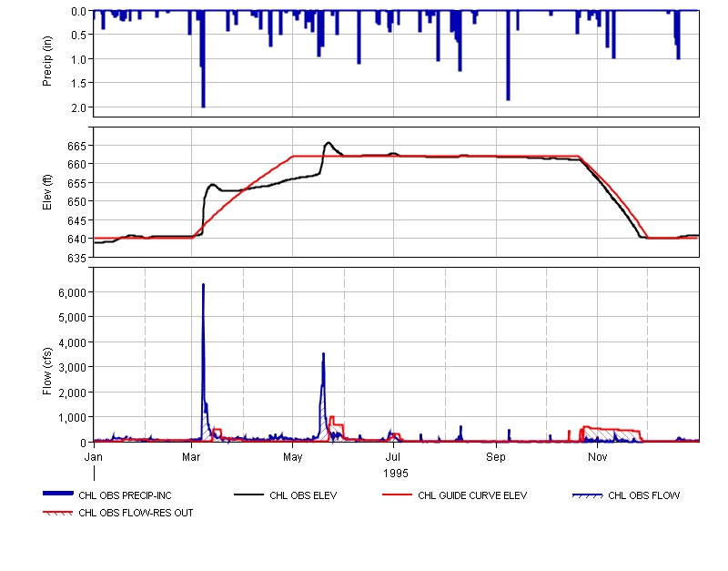Click the black CHL OBS ELEV legend line
Screen dimensions: 728x571
(x=248, y=495)
